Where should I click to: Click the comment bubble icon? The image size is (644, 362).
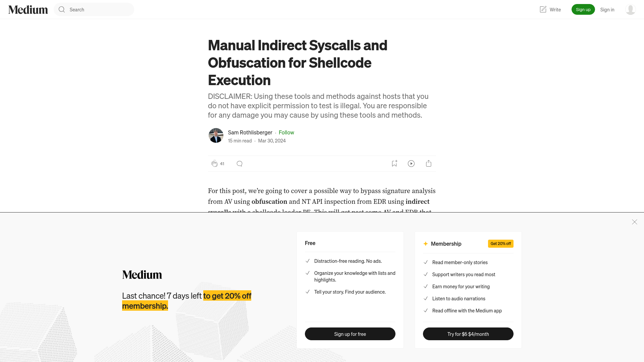coord(239,164)
